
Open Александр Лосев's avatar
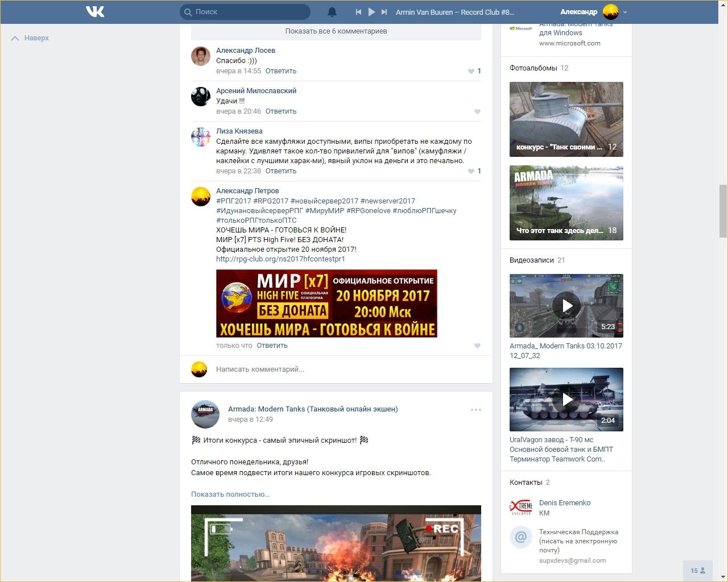coord(201,56)
